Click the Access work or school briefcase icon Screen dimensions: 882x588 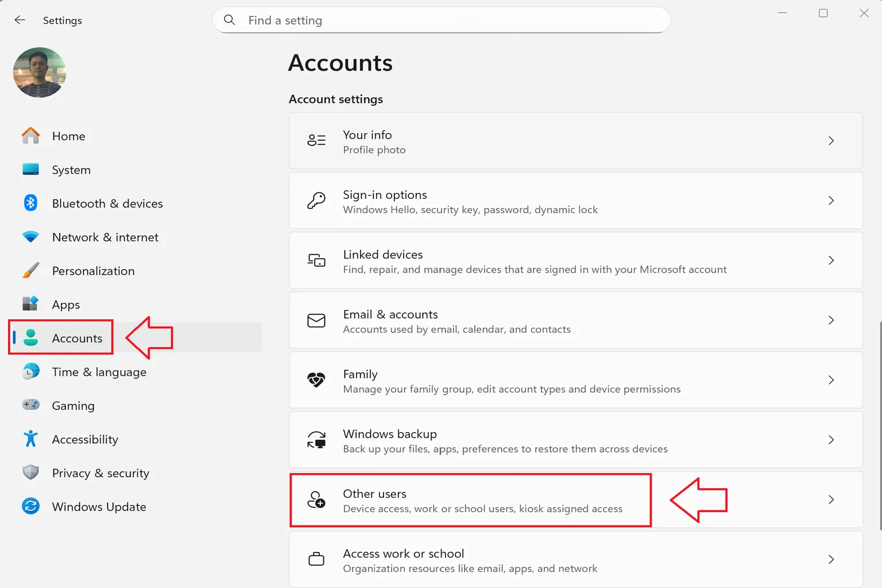click(316, 559)
